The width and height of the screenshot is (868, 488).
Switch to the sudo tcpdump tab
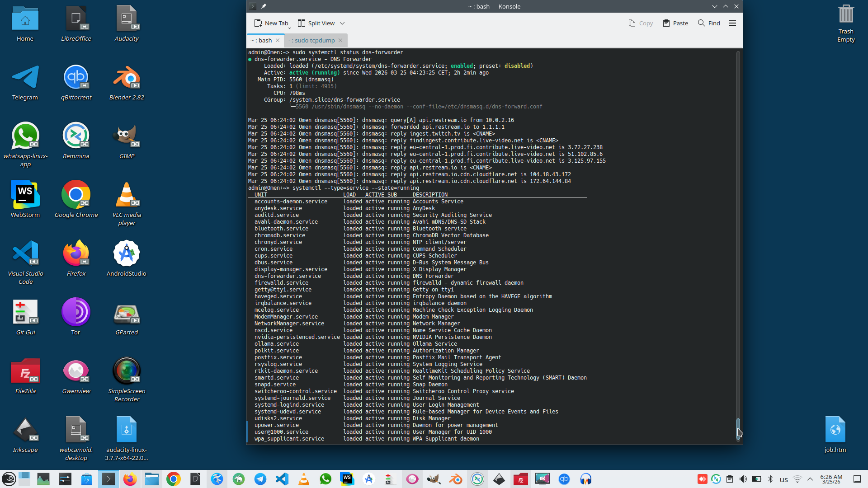pyautogui.click(x=312, y=40)
